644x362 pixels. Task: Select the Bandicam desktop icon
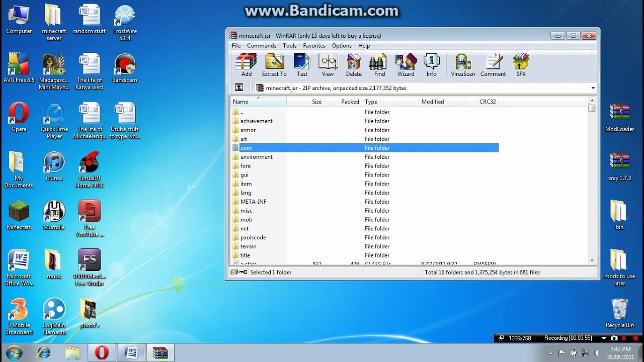[124, 69]
